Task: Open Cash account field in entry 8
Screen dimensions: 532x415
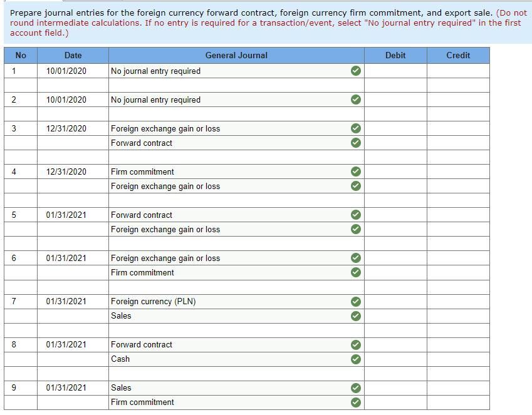Action: (x=236, y=359)
